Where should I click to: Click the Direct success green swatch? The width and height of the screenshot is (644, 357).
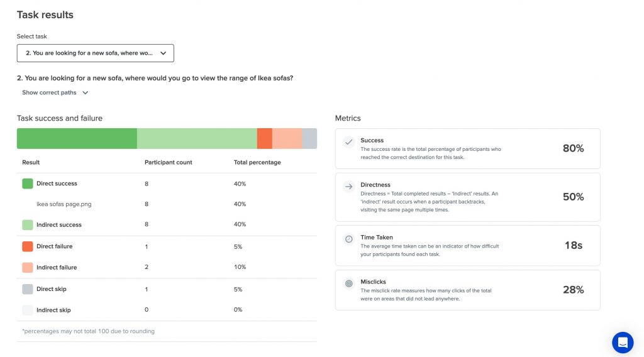point(28,184)
